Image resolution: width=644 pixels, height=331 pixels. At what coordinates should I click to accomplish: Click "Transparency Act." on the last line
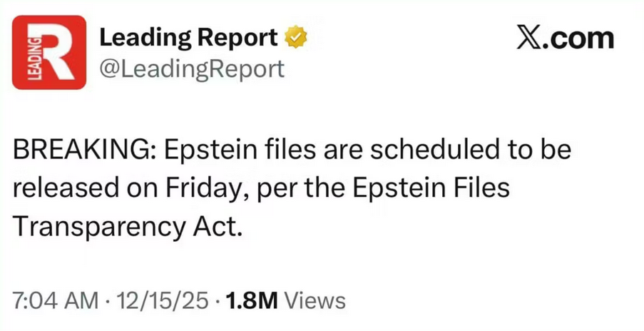(x=128, y=227)
